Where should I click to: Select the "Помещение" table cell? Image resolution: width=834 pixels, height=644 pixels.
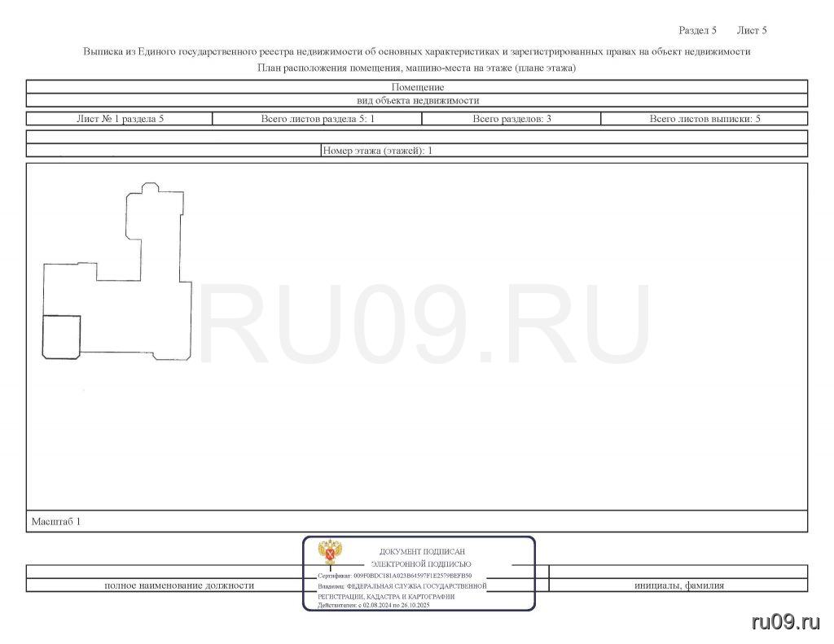(x=417, y=87)
